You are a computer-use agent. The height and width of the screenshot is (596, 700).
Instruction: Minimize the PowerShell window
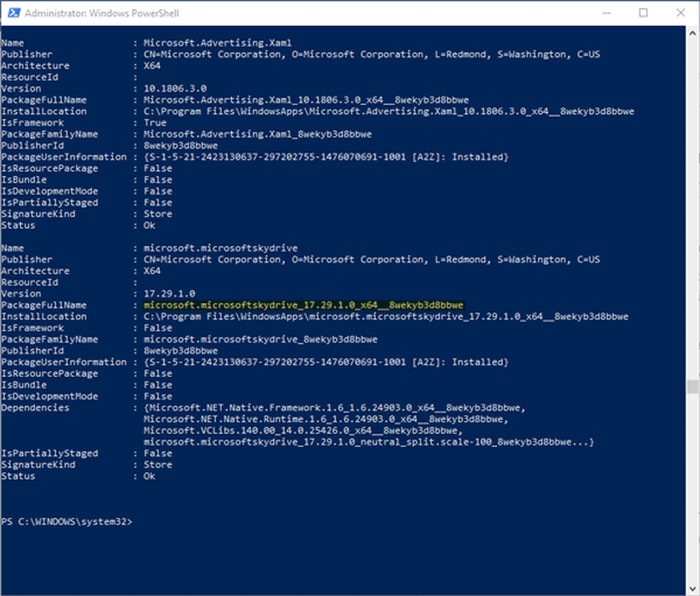click(607, 13)
